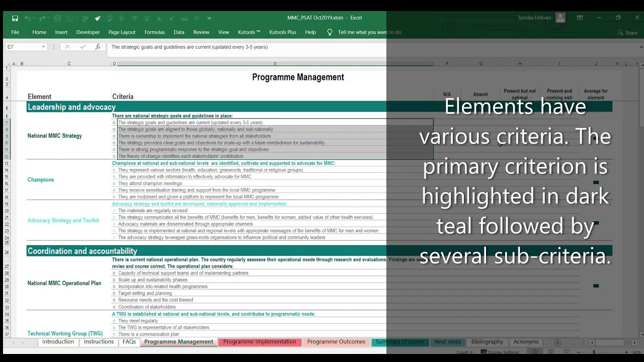Viewport: 644px width, 362px height.
Task: Click the previous sheet navigation arrow
Action: [x=14, y=343]
